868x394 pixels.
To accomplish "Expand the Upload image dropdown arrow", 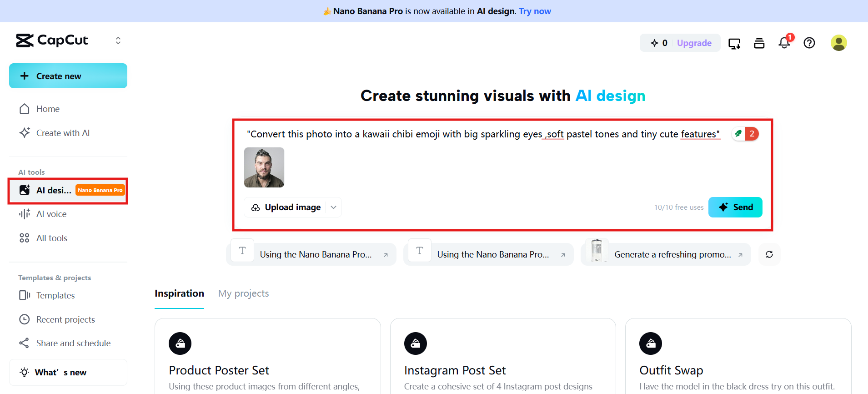I will (x=334, y=207).
